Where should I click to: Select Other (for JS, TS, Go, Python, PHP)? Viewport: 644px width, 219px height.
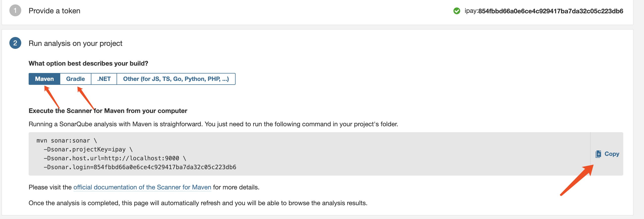point(176,79)
